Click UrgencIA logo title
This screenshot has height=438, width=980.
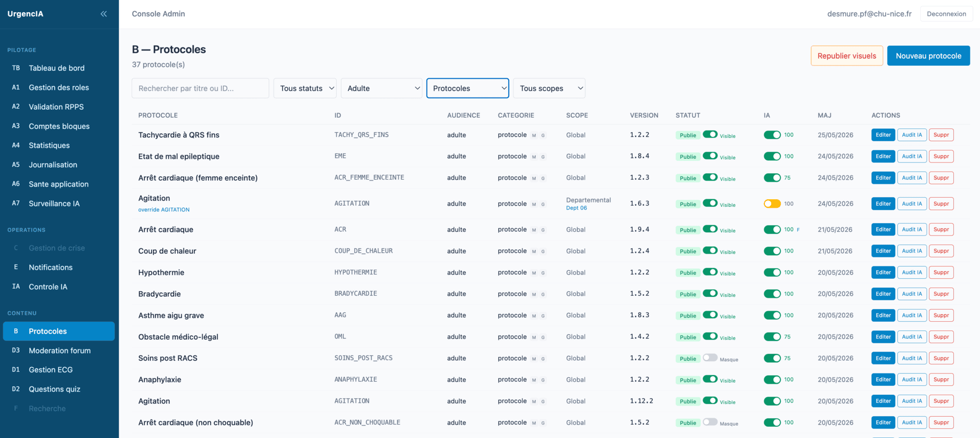(x=26, y=14)
